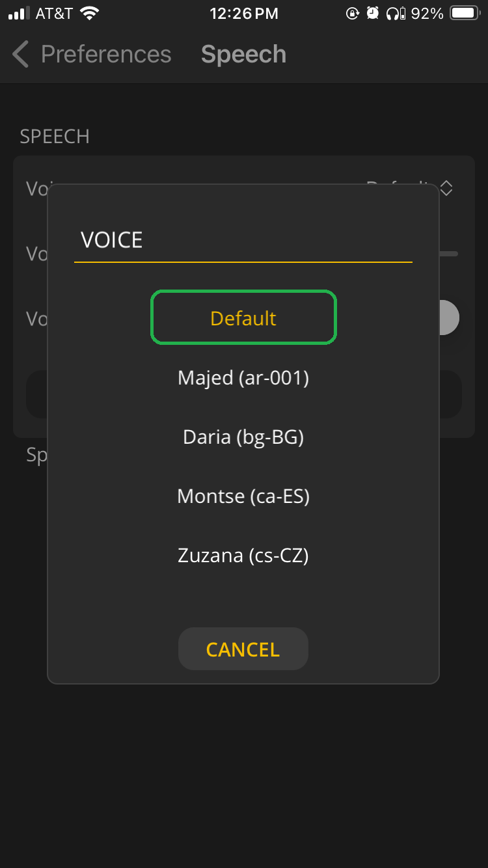Tap the yellow underline beneath VOICE

click(x=243, y=262)
